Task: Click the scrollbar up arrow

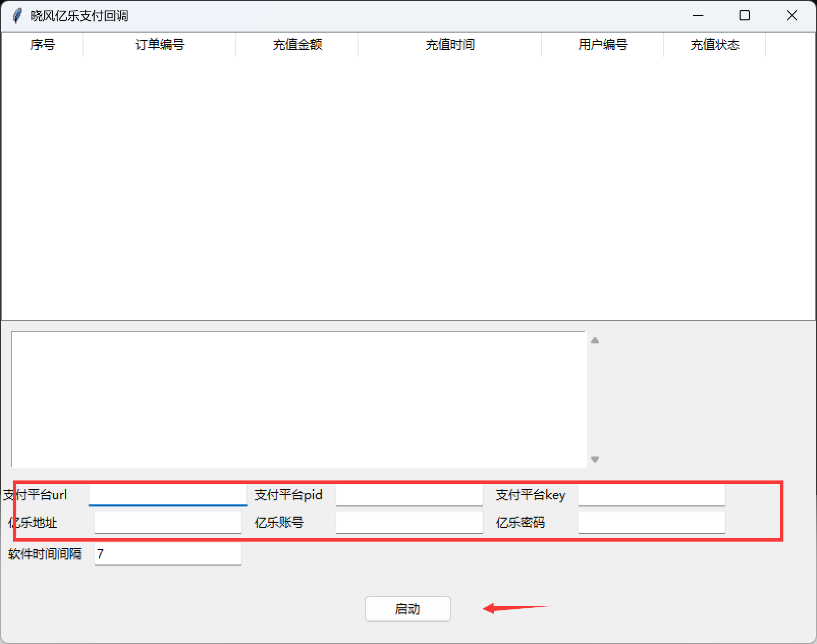Action: (594, 340)
